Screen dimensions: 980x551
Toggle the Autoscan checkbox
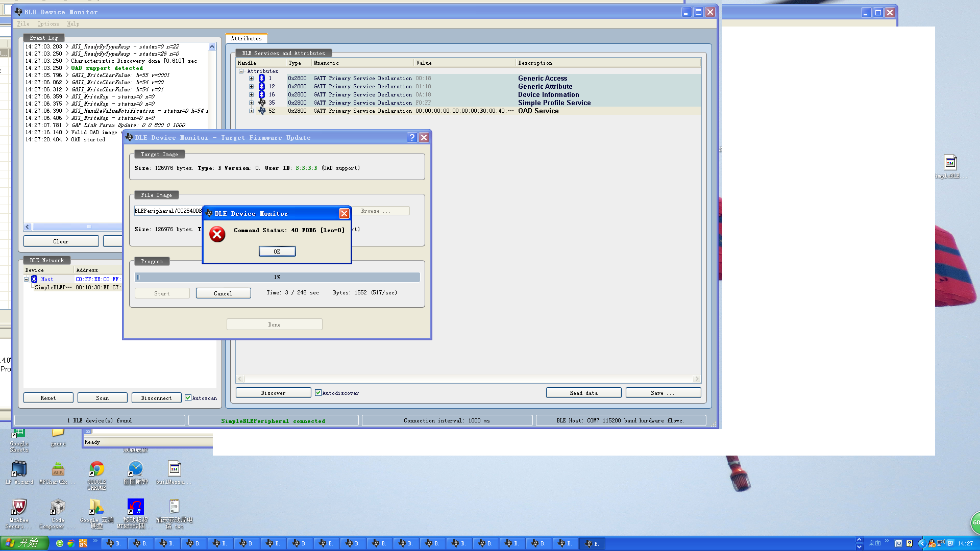pyautogui.click(x=188, y=398)
